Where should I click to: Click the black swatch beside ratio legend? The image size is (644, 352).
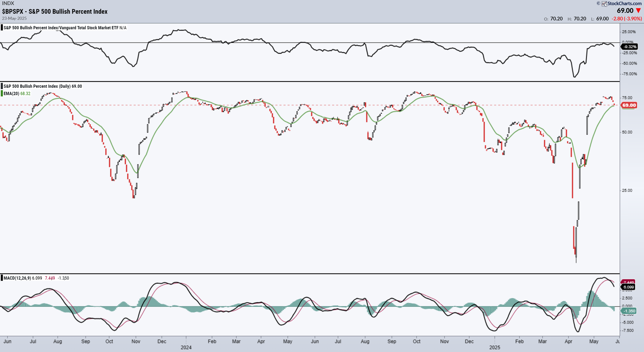pyautogui.click(x=2, y=28)
